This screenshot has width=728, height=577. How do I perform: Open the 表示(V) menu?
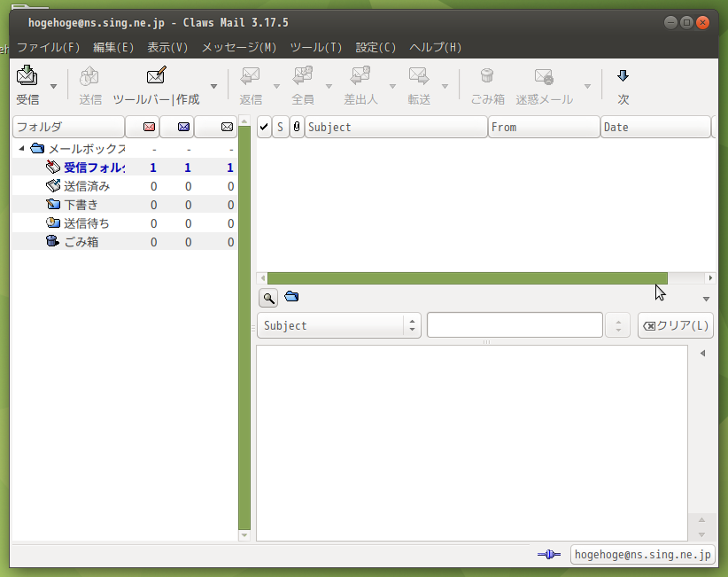(167, 47)
